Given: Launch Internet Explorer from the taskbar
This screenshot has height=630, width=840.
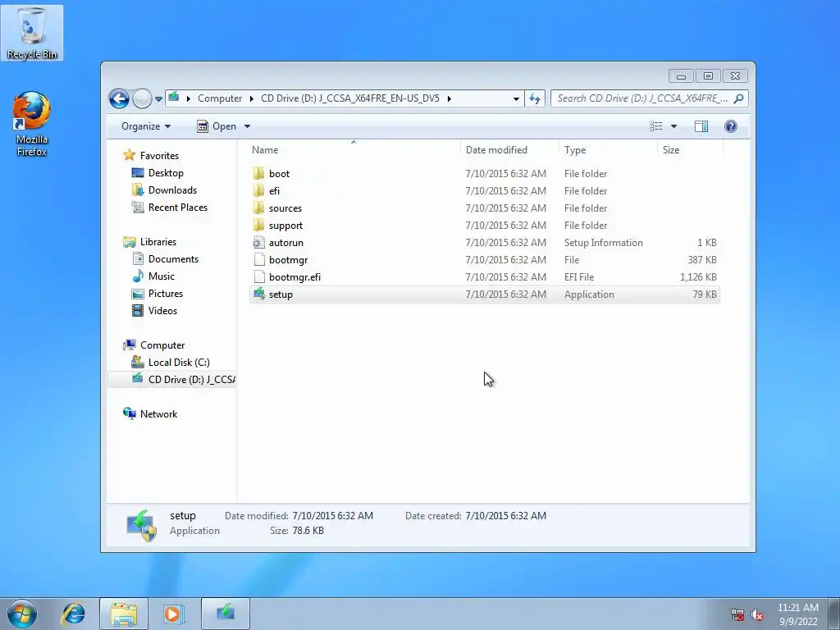Looking at the screenshot, I should pyautogui.click(x=73, y=614).
